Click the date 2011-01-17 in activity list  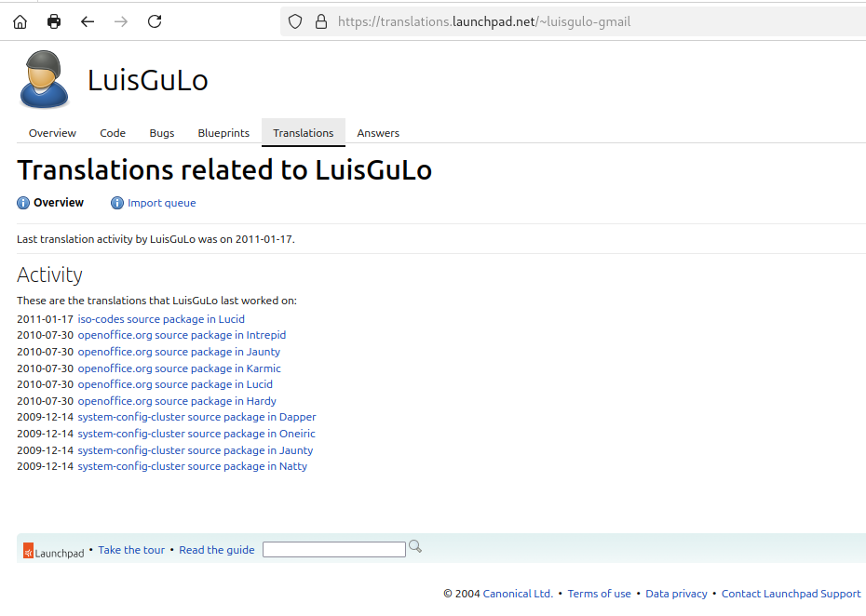pos(46,319)
